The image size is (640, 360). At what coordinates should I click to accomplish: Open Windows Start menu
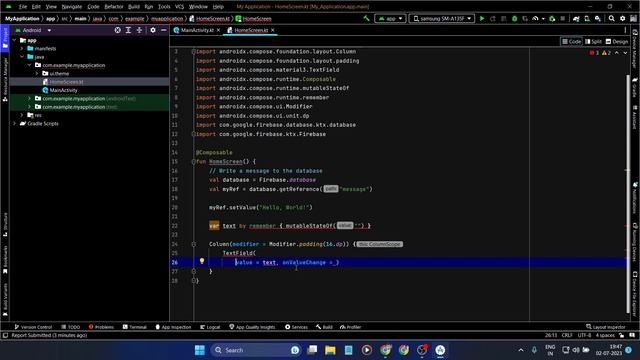[x=200, y=350]
